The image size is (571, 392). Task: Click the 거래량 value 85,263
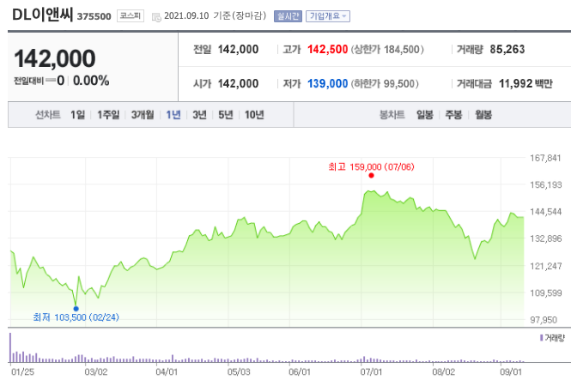coord(507,50)
